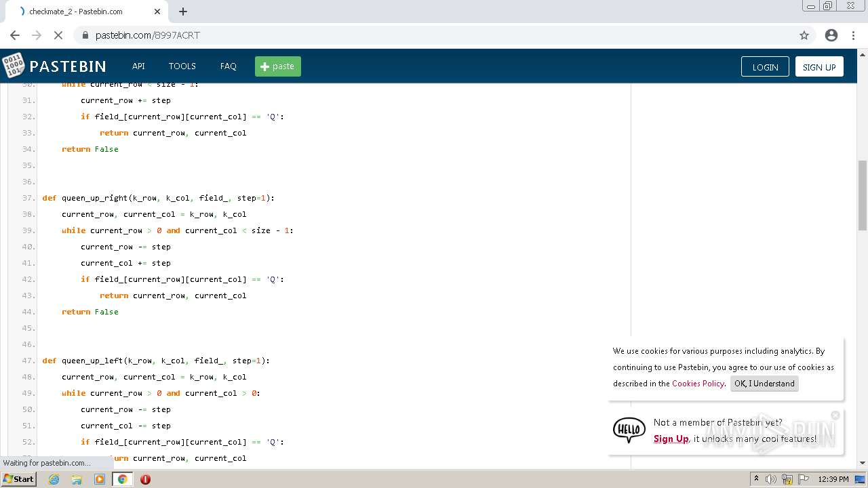
Task: Open Chrome three-dot menu
Action: (x=853, y=35)
